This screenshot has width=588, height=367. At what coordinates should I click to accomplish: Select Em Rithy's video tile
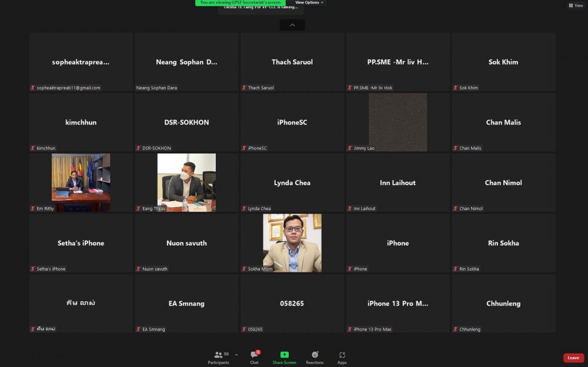[x=81, y=182]
